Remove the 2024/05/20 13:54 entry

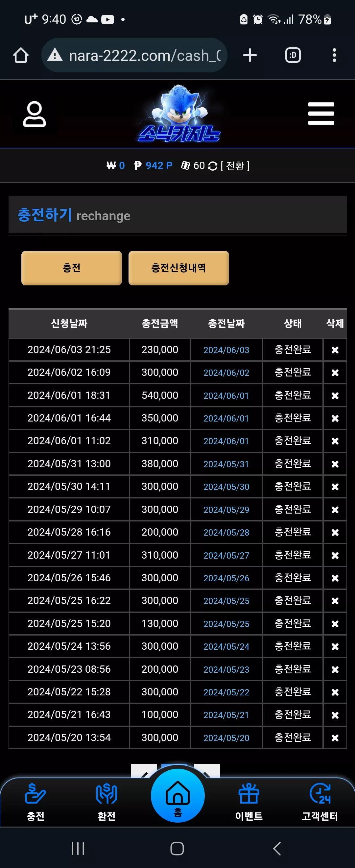[x=335, y=738]
